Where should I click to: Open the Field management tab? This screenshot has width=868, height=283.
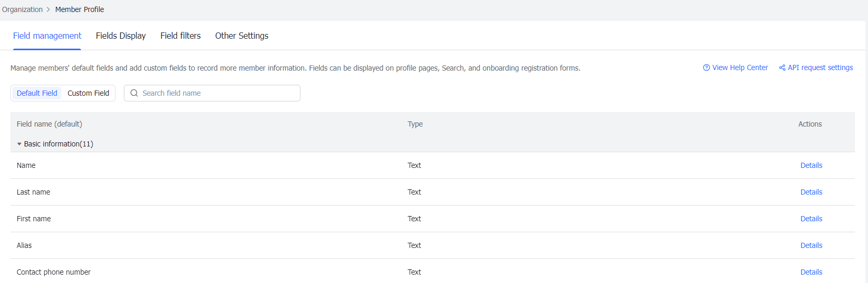[x=47, y=36]
